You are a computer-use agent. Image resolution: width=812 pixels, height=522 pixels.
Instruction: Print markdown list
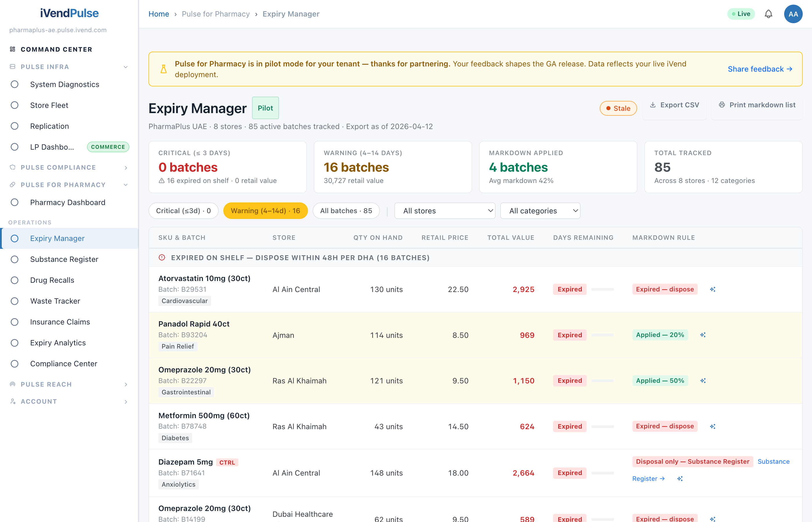pyautogui.click(x=757, y=105)
